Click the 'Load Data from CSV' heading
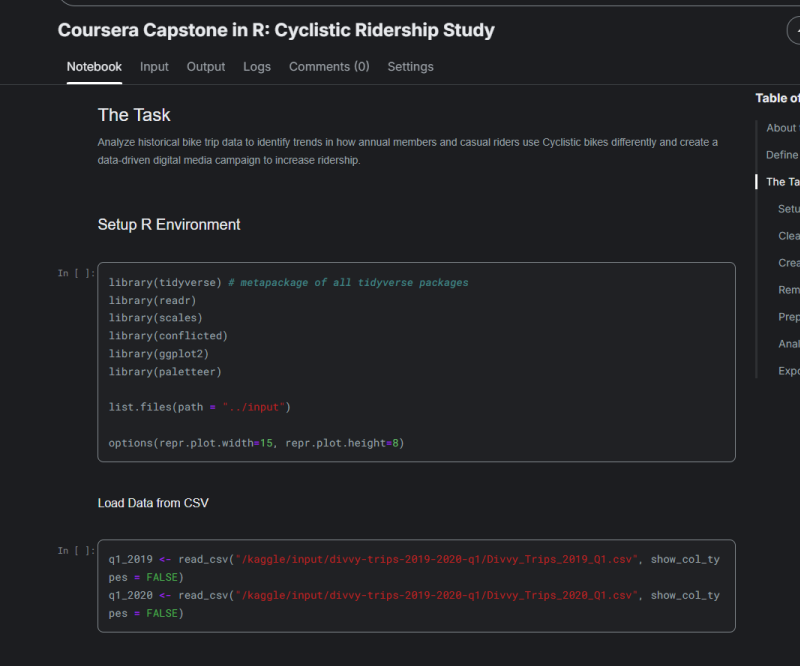The width and height of the screenshot is (800, 666). tap(153, 503)
